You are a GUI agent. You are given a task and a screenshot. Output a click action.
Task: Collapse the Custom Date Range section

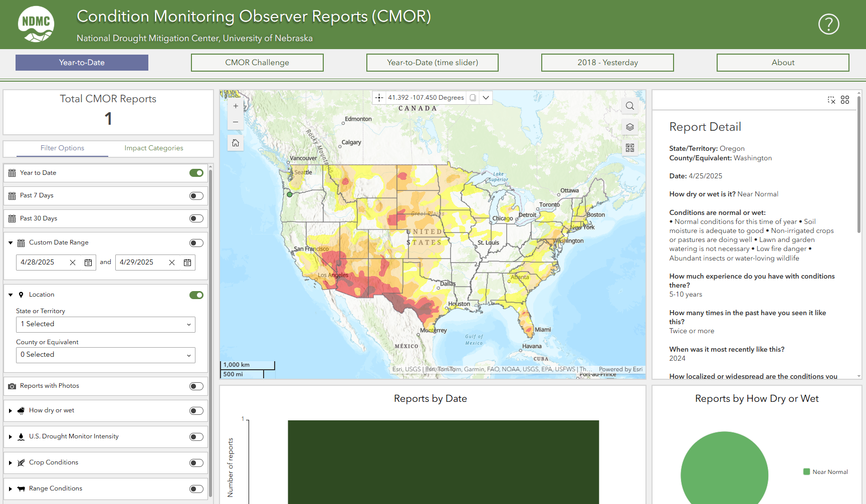coord(11,243)
